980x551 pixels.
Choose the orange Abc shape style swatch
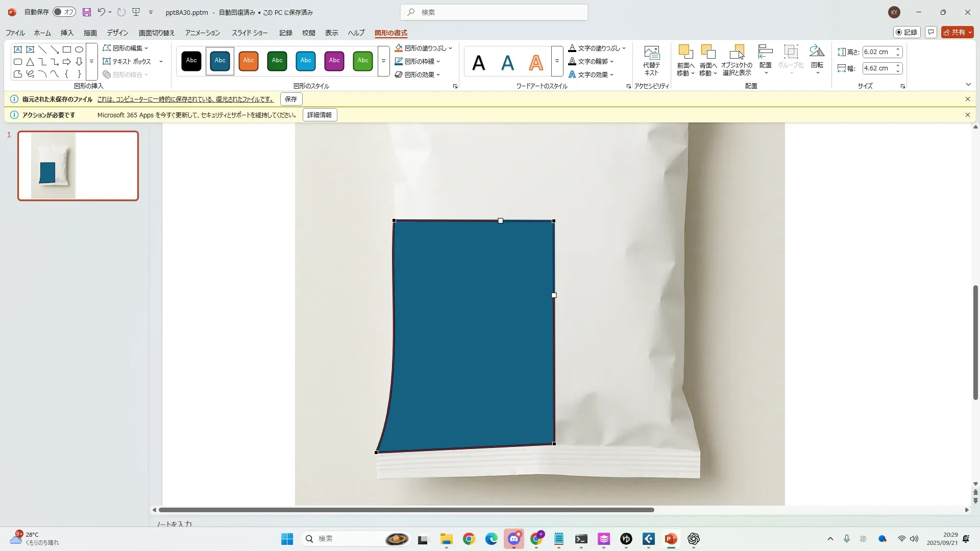click(x=249, y=61)
